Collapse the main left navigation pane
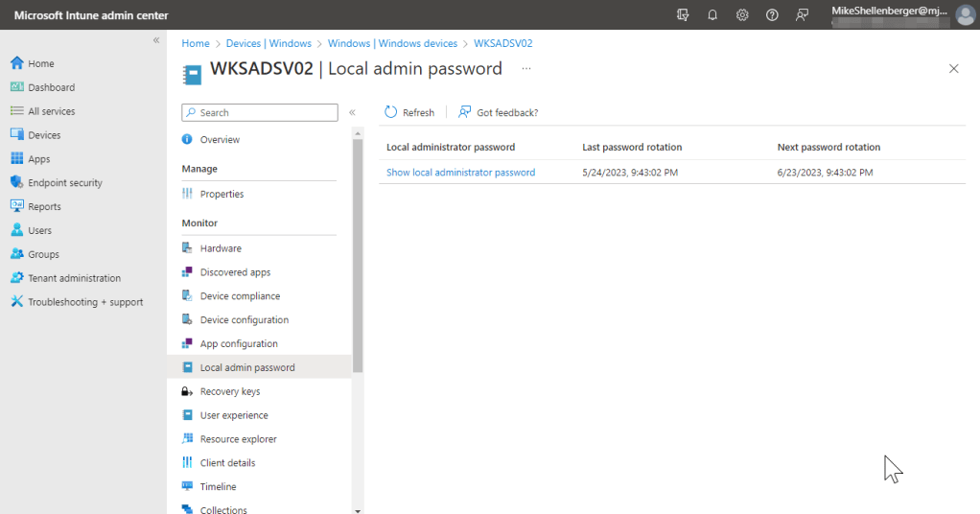The height and width of the screenshot is (514, 980). 156,40
